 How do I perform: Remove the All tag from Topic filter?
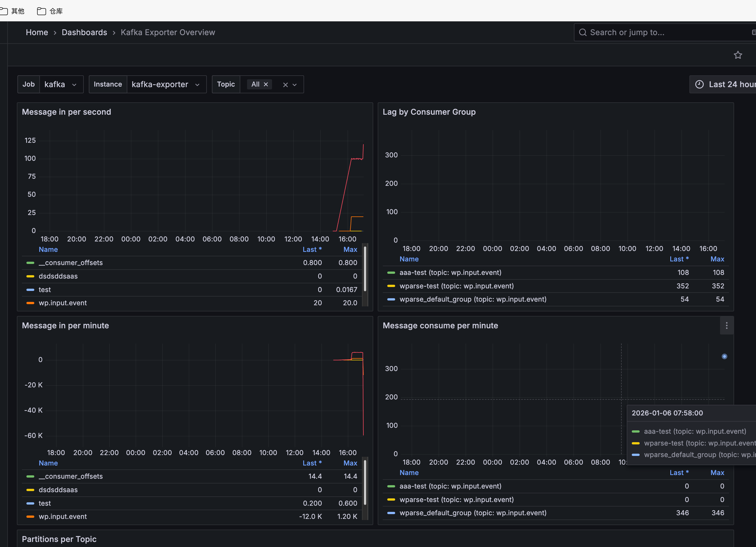point(266,84)
